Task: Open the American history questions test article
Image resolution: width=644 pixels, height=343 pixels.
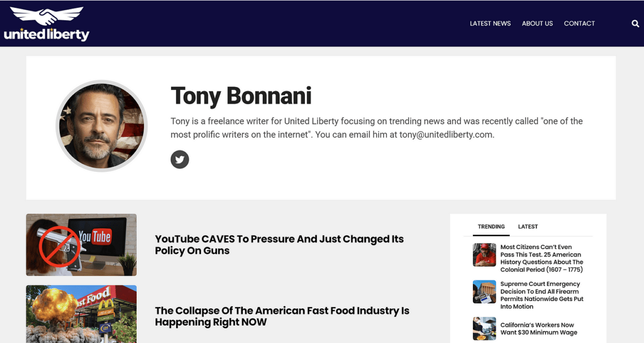Action: (542, 258)
